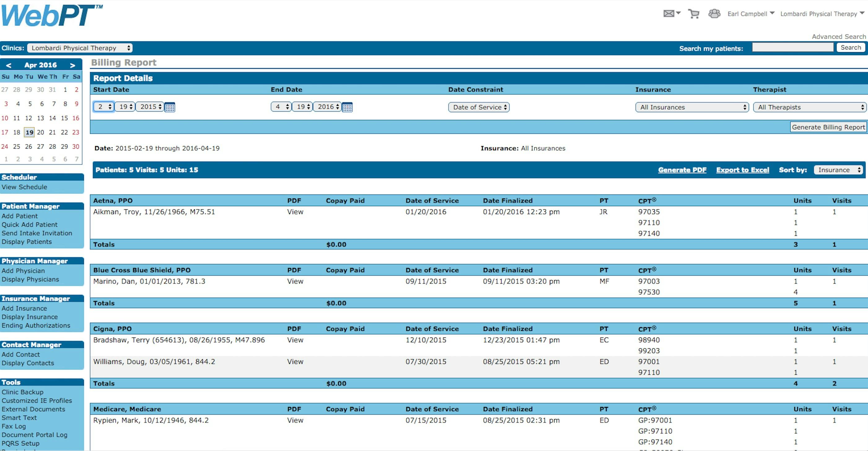Open the End Date calendar picker
The width and height of the screenshot is (868, 451).
(x=347, y=107)
